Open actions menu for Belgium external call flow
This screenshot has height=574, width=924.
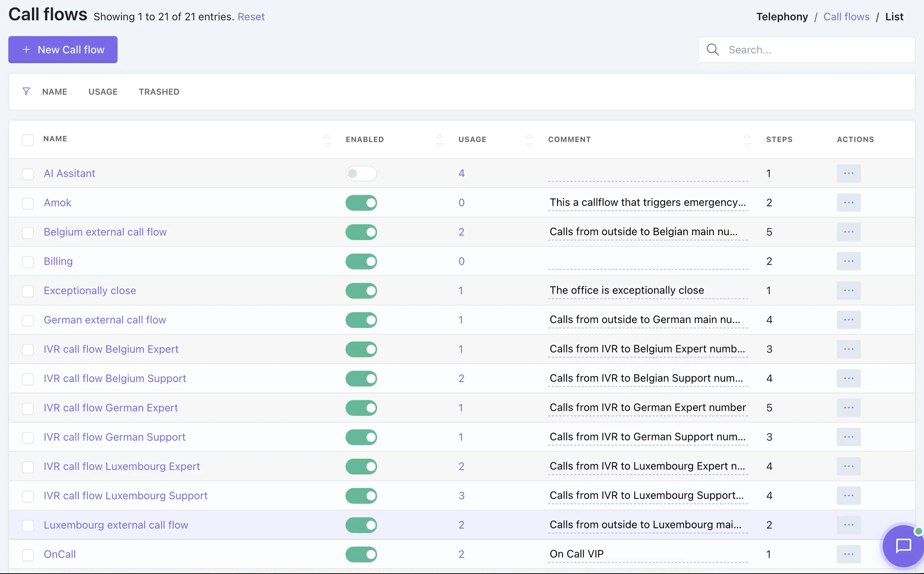pos(849,232)
